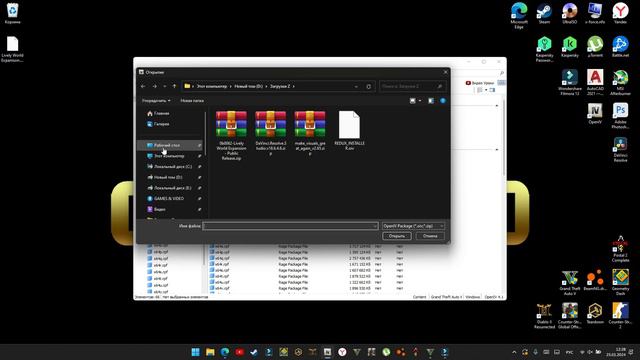The image size is (640, 360).
Task: Click Этот компьютер in the address breadcrumb
Action: coord(211,87)
